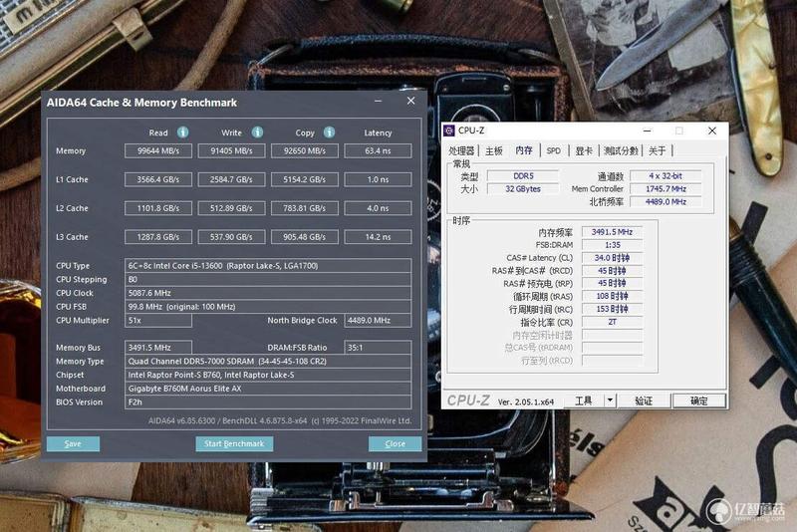Switch to the 测试分数 tab in CPU-Z
This screenshot has width=797, height=532.
pos(621,150)
